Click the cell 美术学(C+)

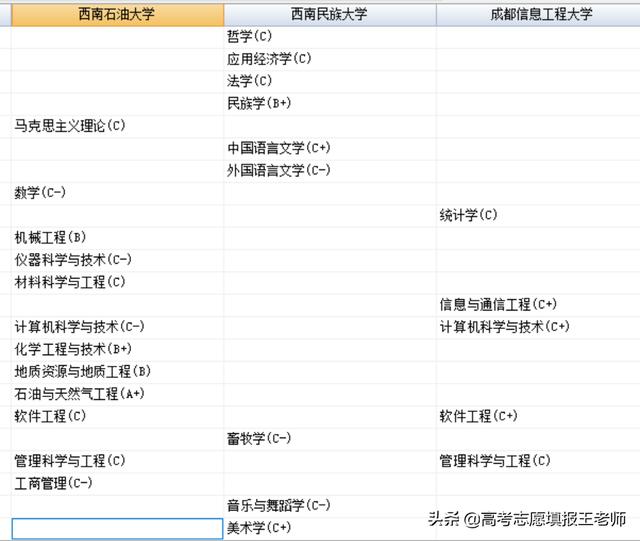[x=330, y=528]
